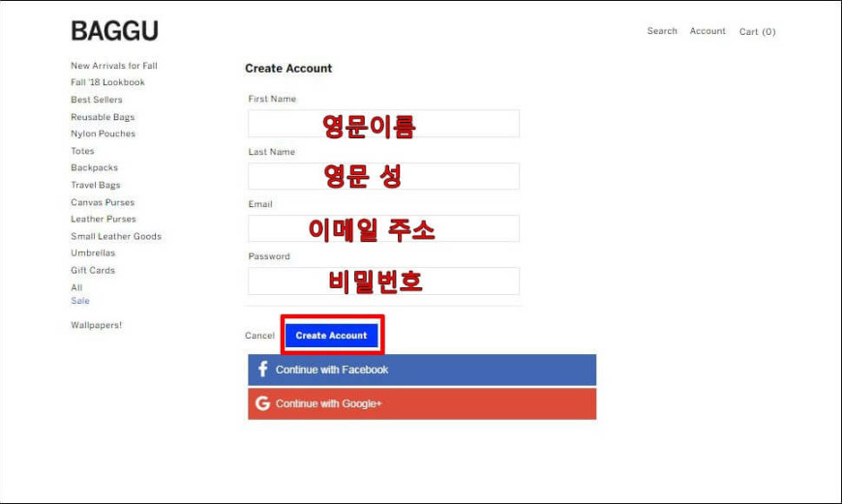Browse Canvas Purses category
This screenshot has width=842, height=504.
coord(102,202)
